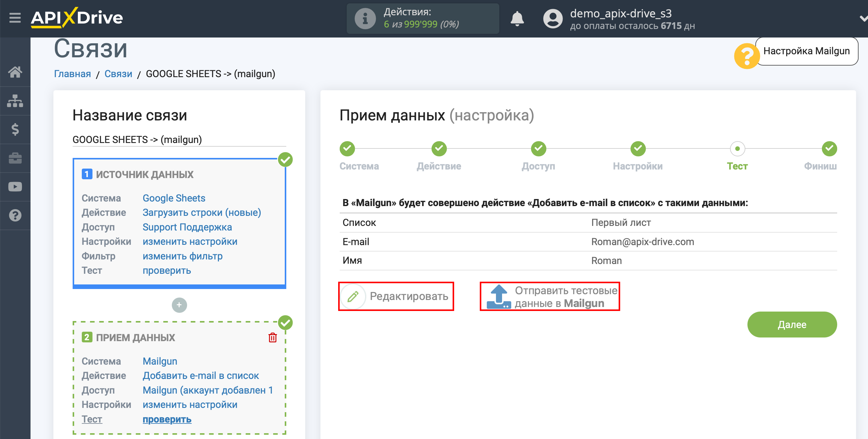Go to the Финиш step

click(829, 149)
